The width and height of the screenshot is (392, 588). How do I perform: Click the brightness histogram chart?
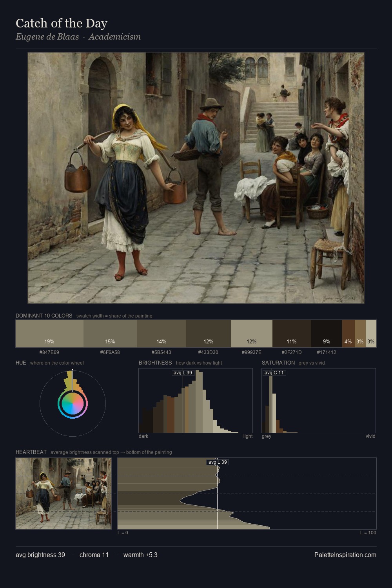[x=196, y=401]
